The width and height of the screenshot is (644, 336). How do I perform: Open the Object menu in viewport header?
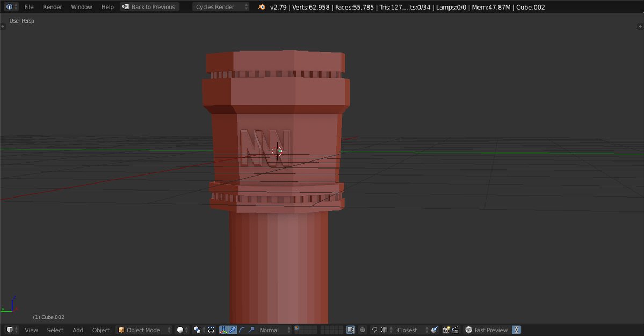click(100, 330)
